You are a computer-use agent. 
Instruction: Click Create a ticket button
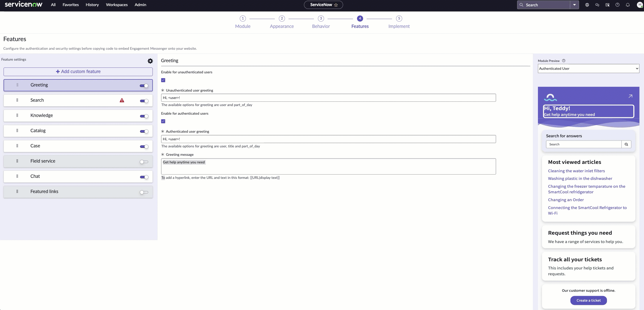pyautogui.click(x=588, y=300)
